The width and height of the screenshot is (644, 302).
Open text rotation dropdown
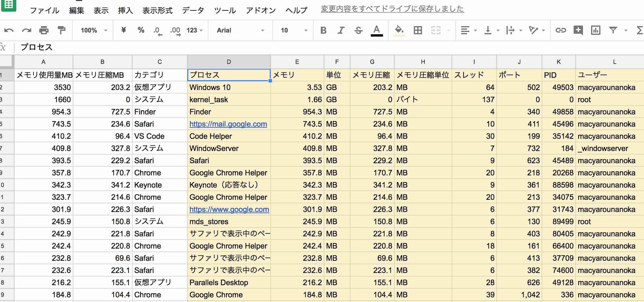pos(537,31)
